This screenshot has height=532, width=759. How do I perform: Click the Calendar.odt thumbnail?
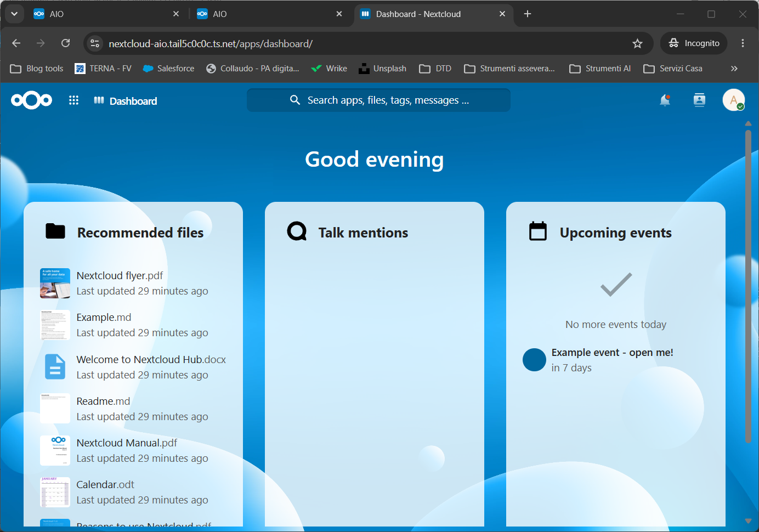(55, 492)
